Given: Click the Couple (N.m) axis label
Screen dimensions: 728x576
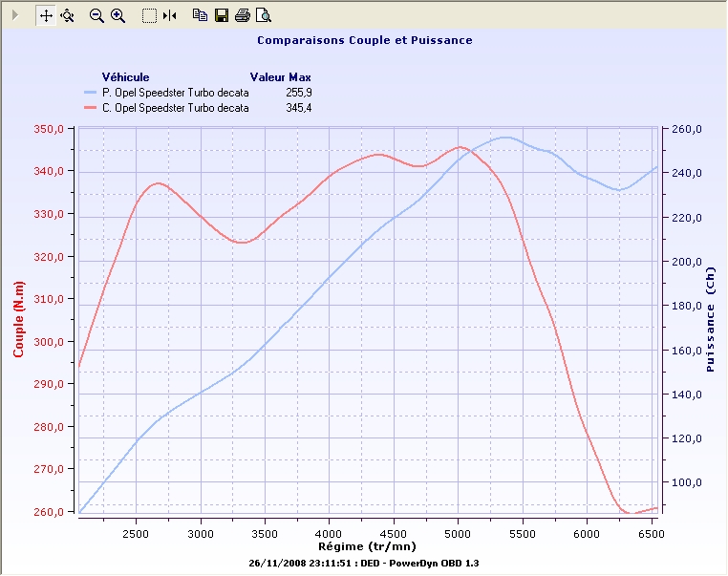Looking at the screenshot, I should click(18, 320).
